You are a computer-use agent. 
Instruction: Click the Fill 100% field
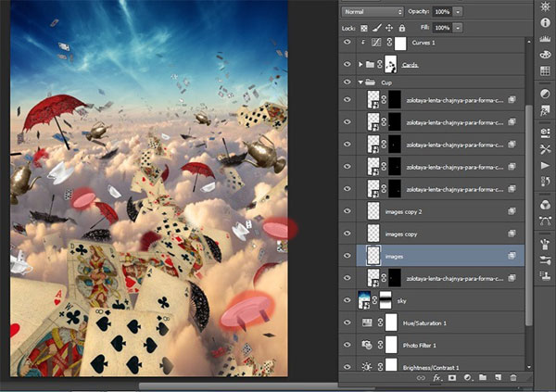pos(442,28)
